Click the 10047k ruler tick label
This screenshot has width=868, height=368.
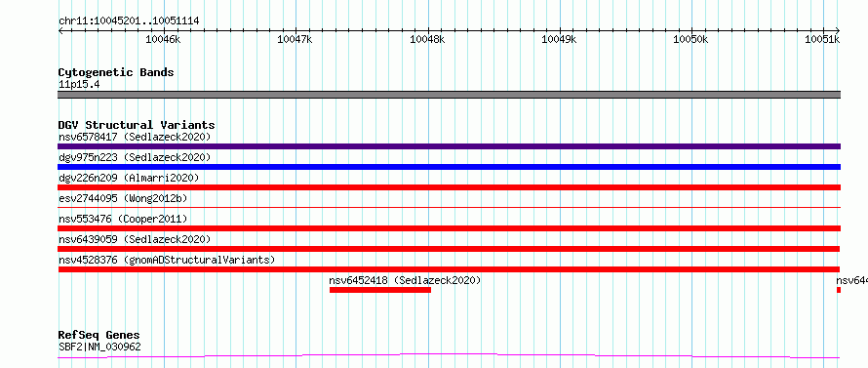coord(296,39)
